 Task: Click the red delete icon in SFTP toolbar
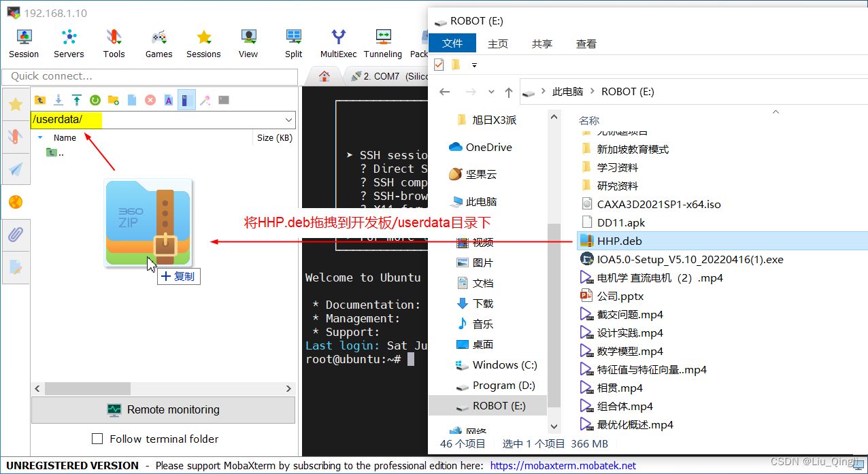coord(150,100)
